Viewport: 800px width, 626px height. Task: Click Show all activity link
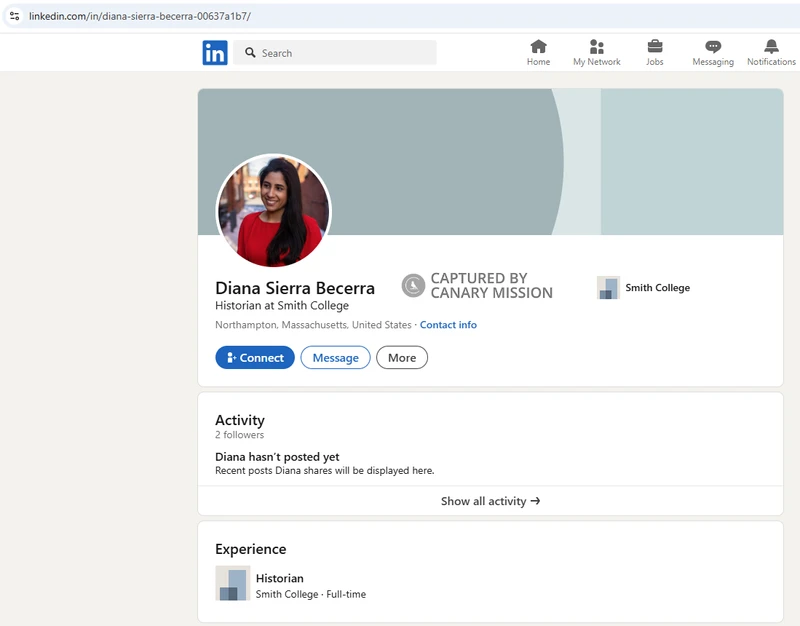coord(490,501)
